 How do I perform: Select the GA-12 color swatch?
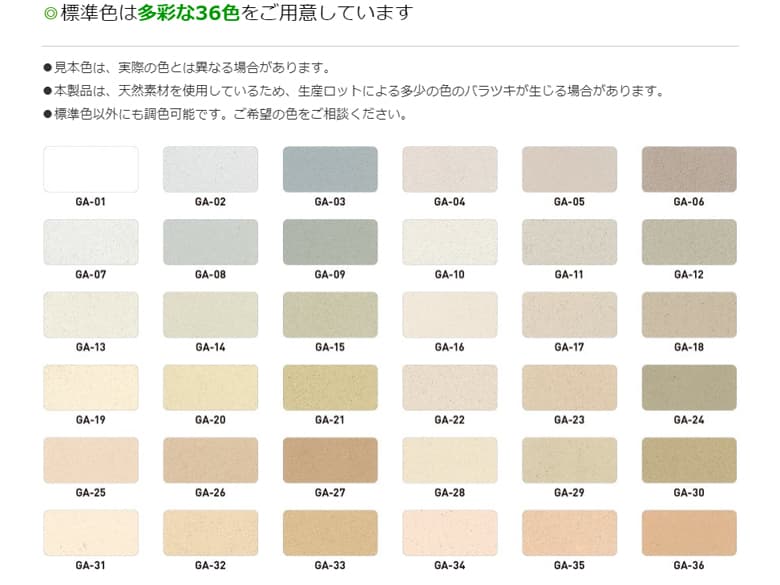tap(688, 242)
